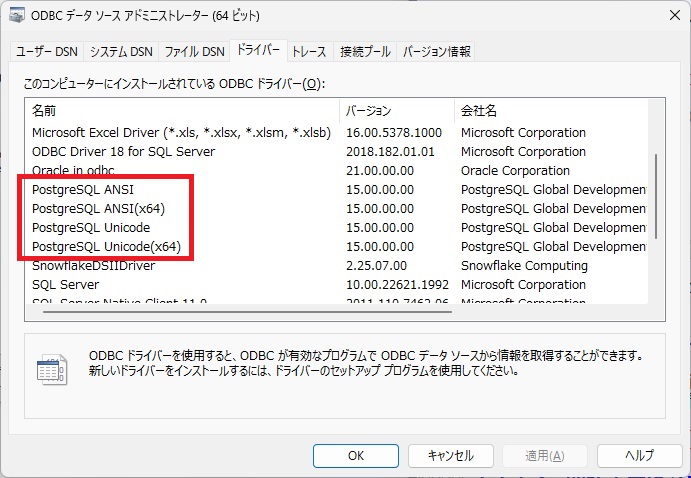The image size is (691, 478).
Task: Sort by the 会社名 column header
Action: click(x=551, y=111)
